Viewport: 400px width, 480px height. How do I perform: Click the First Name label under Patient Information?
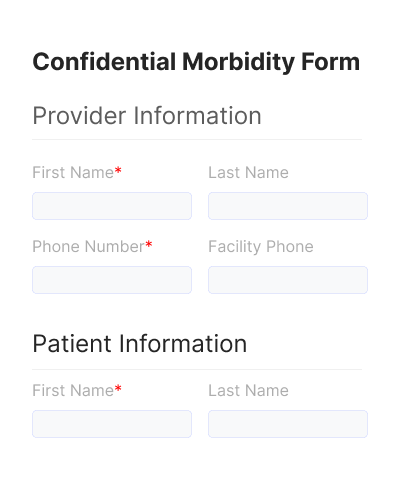coord(73,390)
